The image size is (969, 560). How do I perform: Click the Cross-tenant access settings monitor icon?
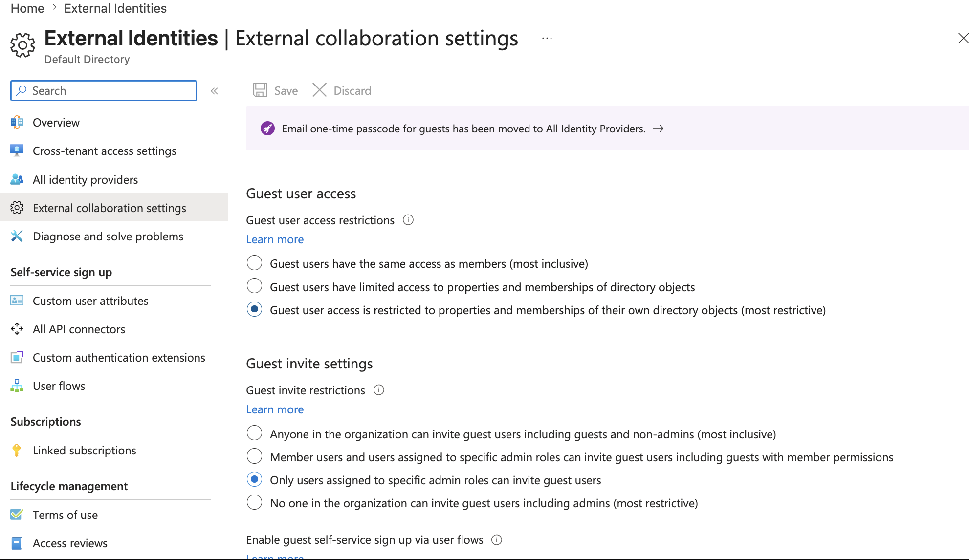tap(17, 151)
